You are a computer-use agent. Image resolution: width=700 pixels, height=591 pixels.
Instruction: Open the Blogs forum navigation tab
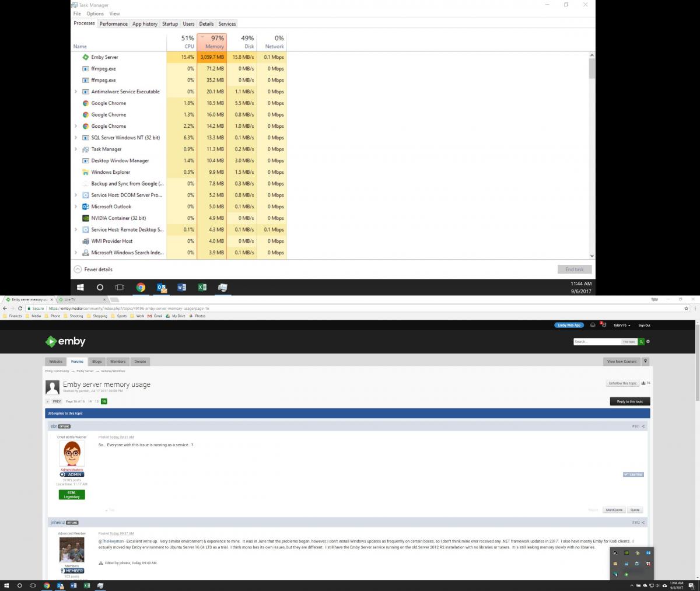point(97,361)
